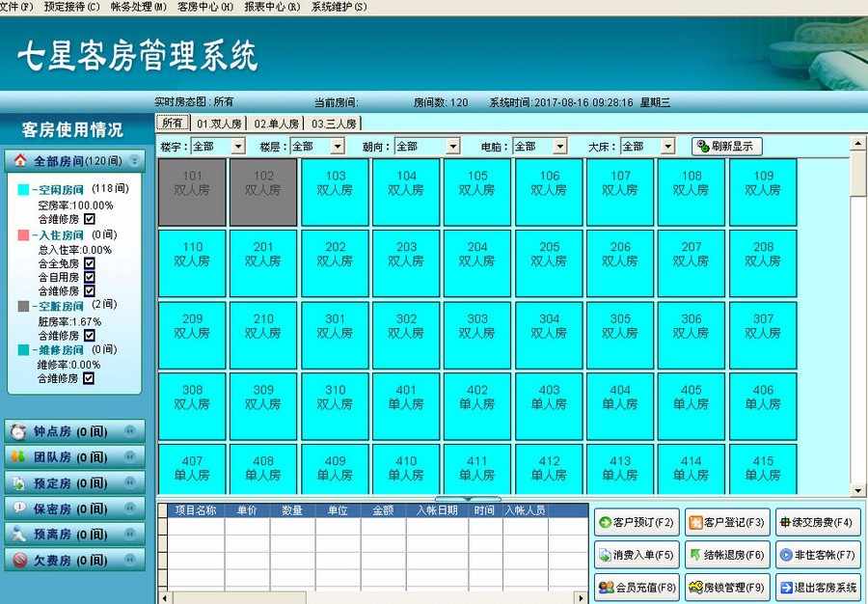The width and height of the screenshot is (868, 604).
Task: Click the speech bubble icon of 保密房
Action: pyautogui.click(x=19, y=508)
